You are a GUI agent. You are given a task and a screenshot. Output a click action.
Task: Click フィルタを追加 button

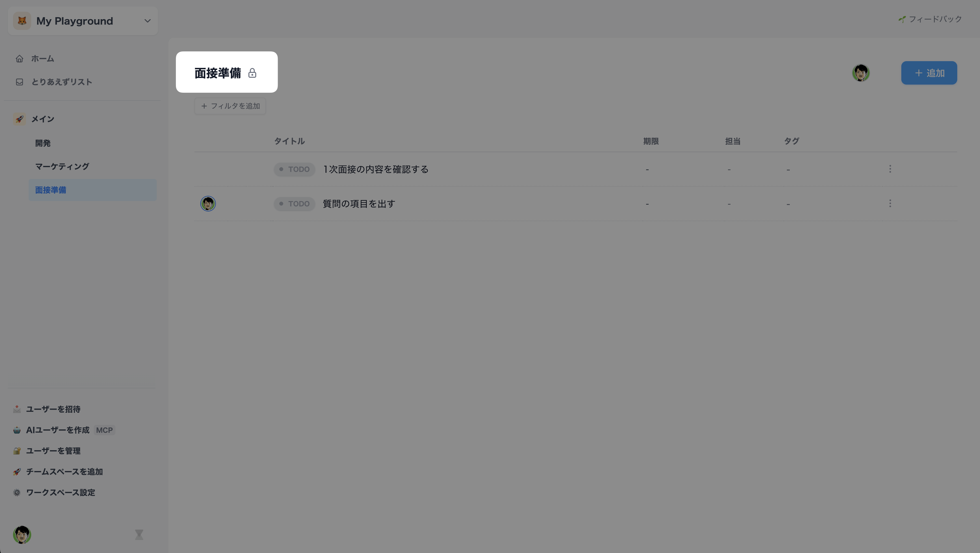point(230,106)
